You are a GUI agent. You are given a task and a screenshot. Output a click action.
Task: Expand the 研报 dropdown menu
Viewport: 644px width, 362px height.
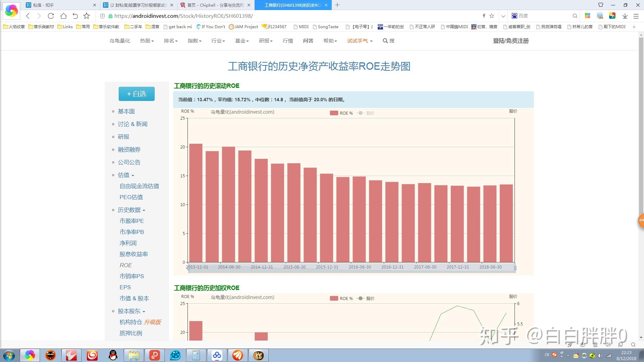[266, 41]
